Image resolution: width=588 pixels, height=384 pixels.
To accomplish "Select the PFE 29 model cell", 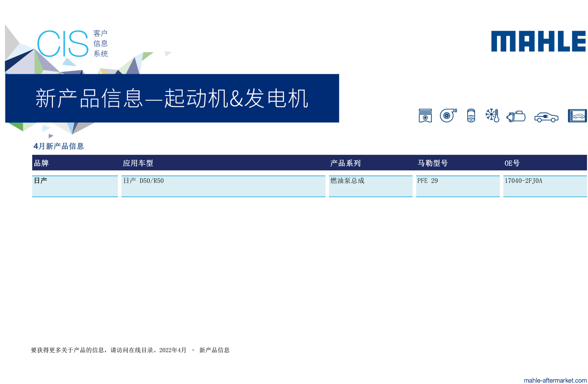I will tap(458, 186).
